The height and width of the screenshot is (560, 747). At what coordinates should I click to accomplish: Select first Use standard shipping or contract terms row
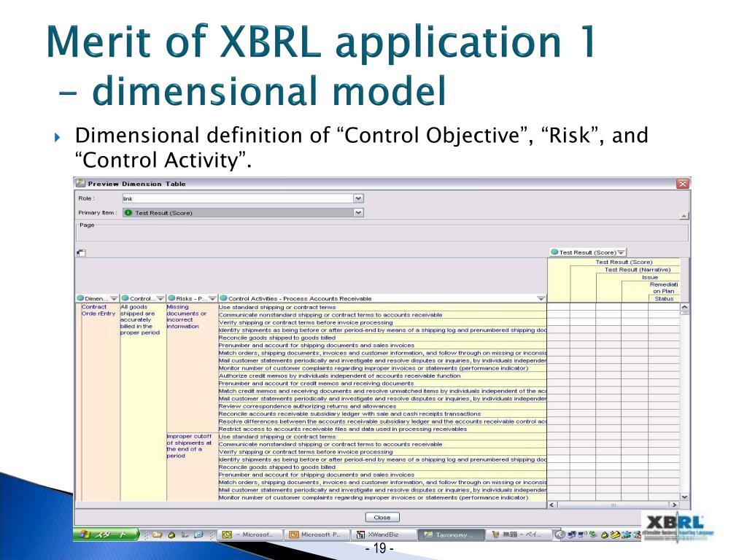click(x=382, y=307)
